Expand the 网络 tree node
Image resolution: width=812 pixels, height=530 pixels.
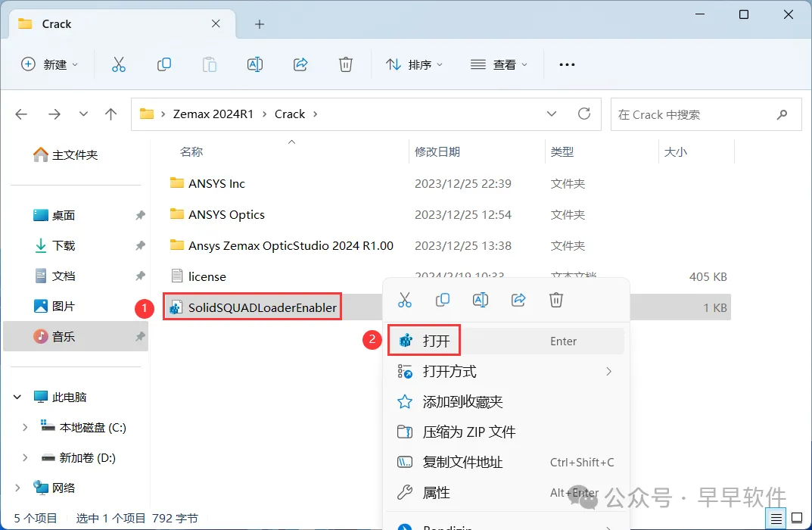pos(17,488)
